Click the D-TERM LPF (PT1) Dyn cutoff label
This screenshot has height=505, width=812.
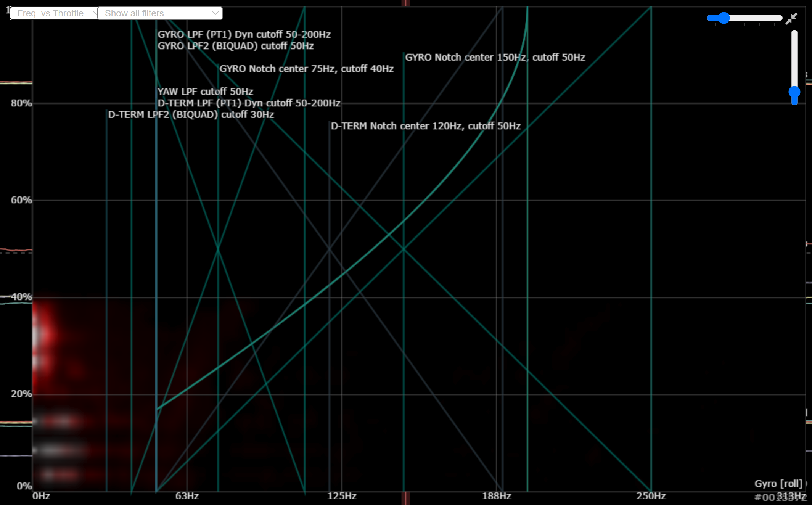coord(249,103)
